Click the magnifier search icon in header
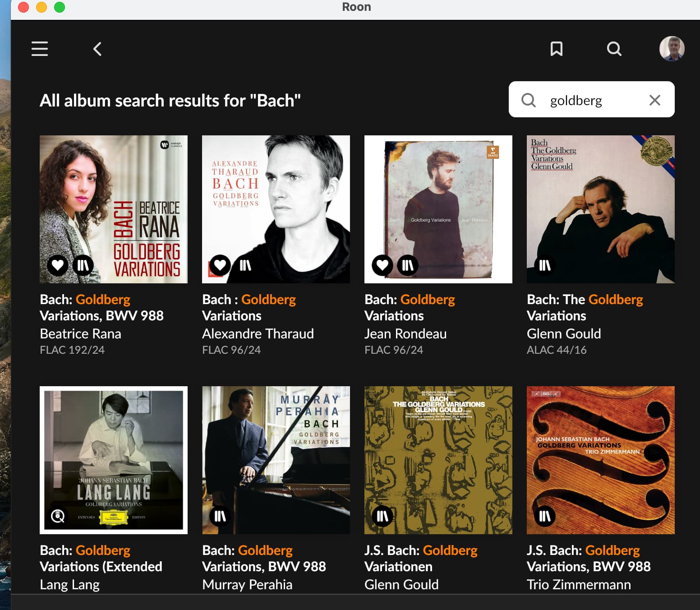 [614, 49]
